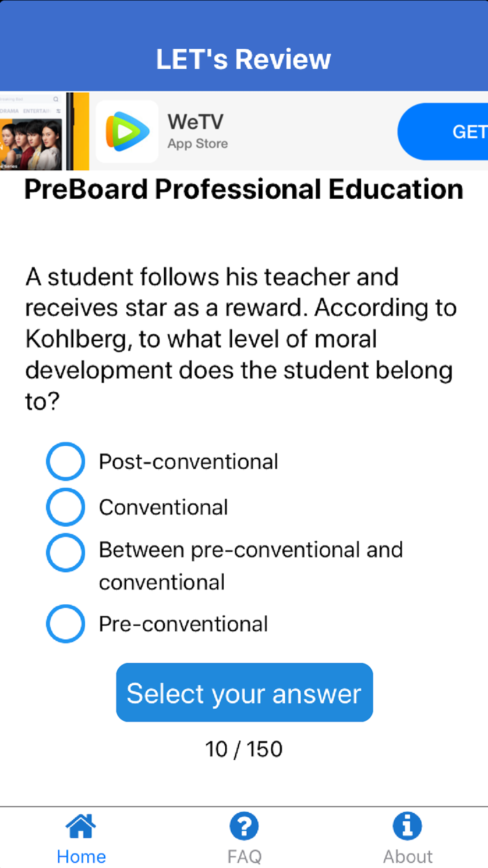This screenshot has height=868, width=488.
Task: Switch to the FAQ tab
Action: pos(244,837)
